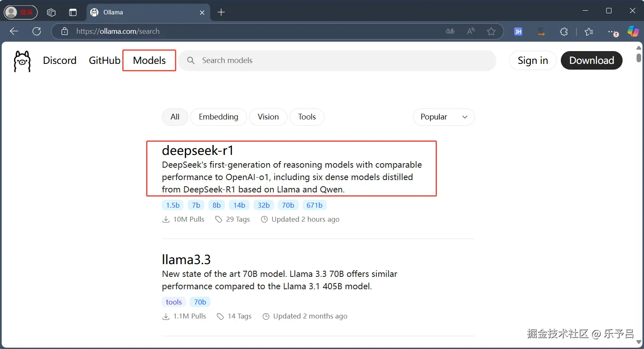Click the 32b tag of deepseek-r1

(x=264, y=205)
